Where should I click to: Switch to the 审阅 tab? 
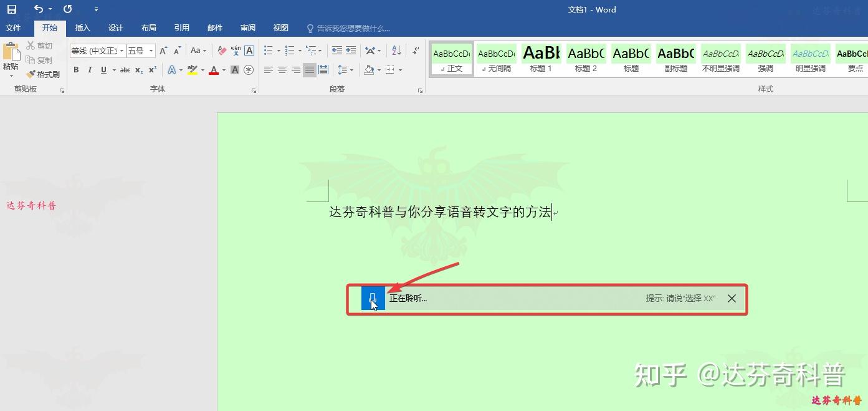tap(248, 28)
